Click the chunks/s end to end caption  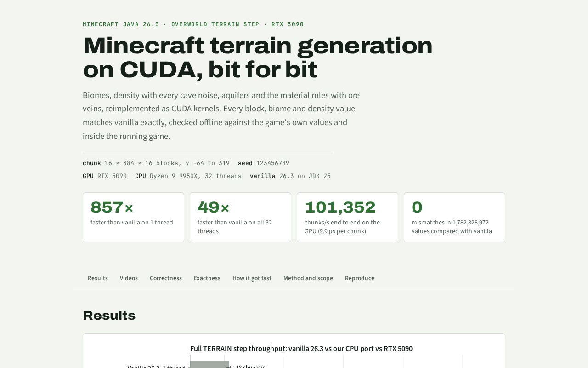click(342, 227)
